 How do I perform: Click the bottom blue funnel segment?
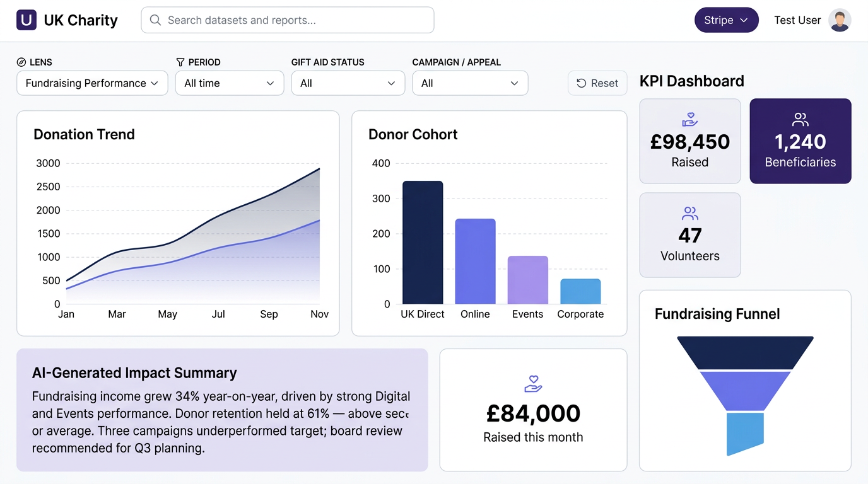[745, 434]
